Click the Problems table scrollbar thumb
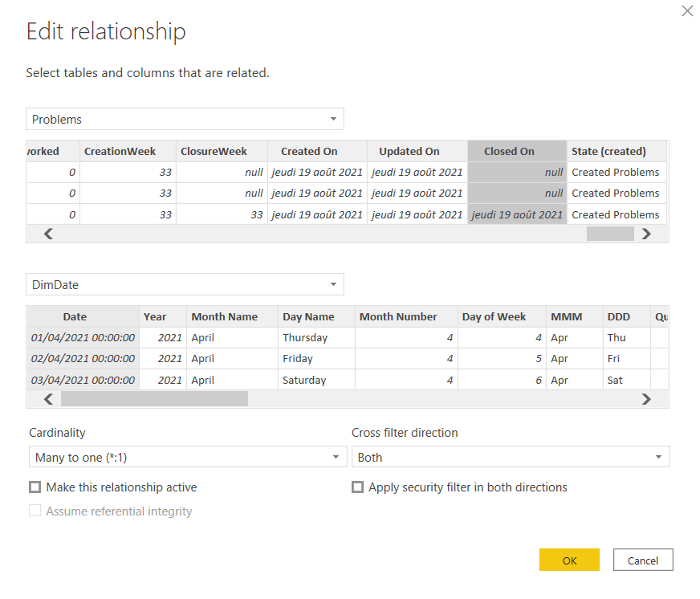 click(x=610, y=234)
